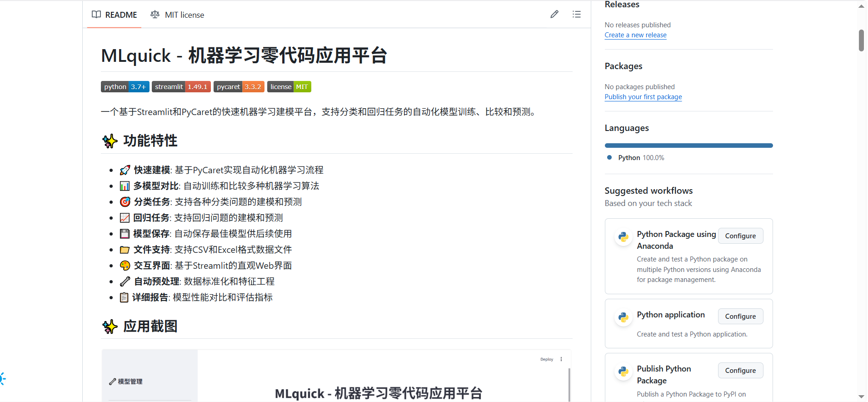Click the target emoji beside 分类任务
This screenshot has width=868, height=402.
point(125,202)
